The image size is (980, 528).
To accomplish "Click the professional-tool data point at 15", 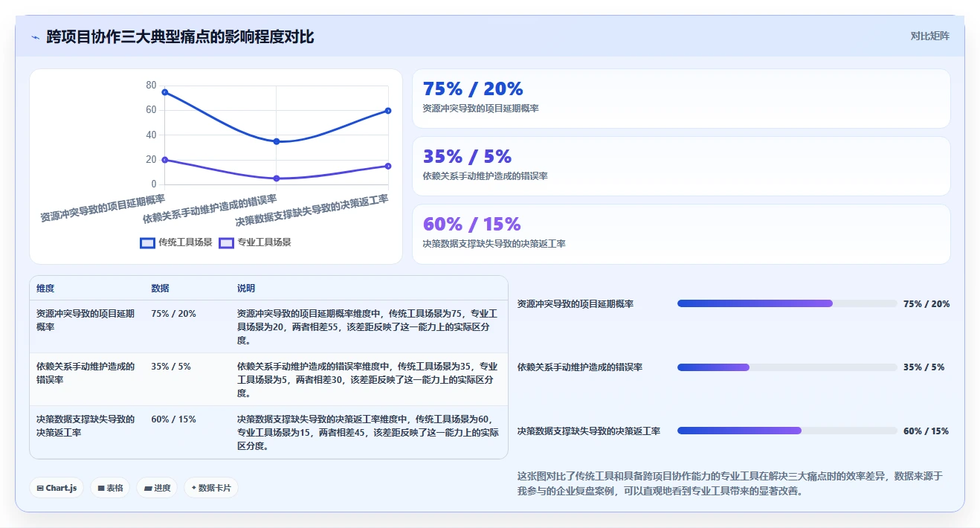I will [388, 166].
